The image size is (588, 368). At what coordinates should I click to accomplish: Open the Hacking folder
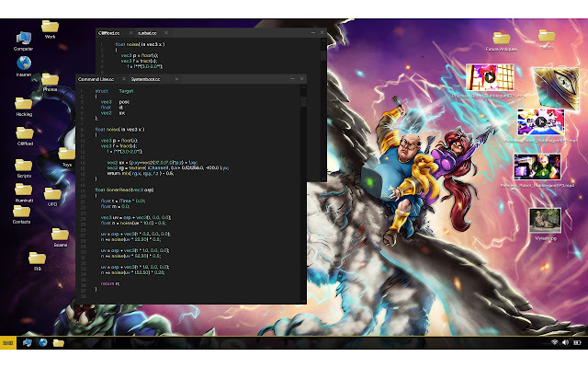[x=24, y=104]
